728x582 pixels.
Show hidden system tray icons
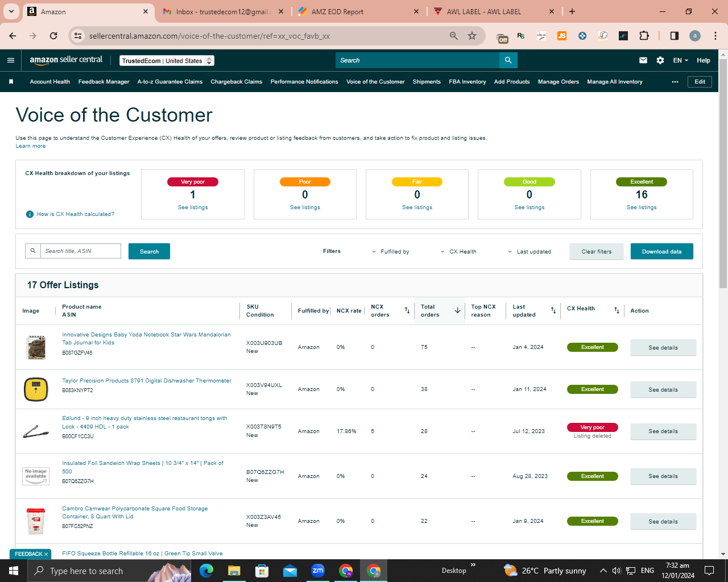(x=603, y=571)
